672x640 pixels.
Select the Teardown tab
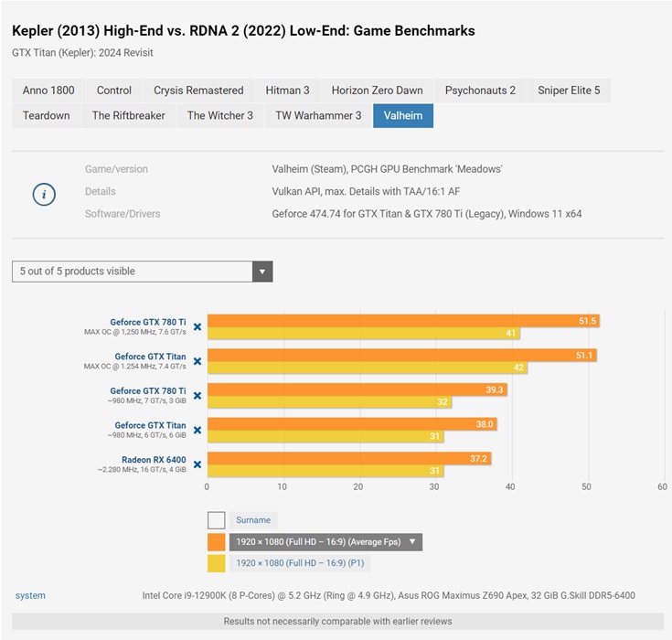click(47, 116)
